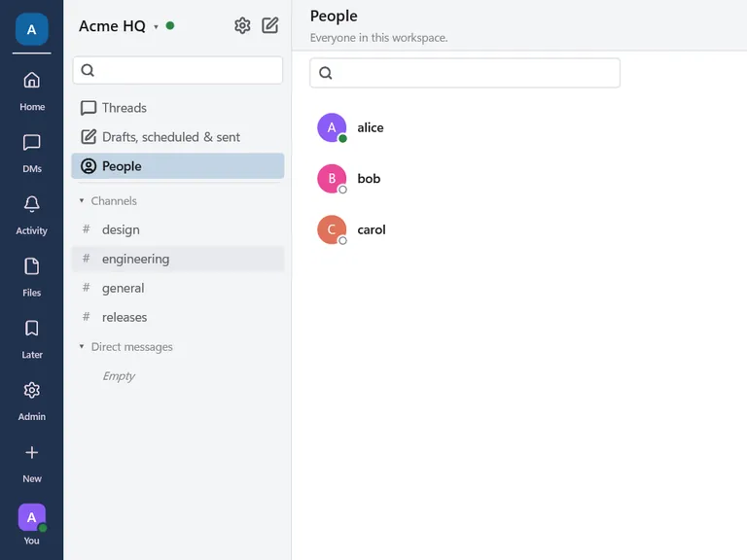Open DMs in the left rail

(x=31, y=154)
